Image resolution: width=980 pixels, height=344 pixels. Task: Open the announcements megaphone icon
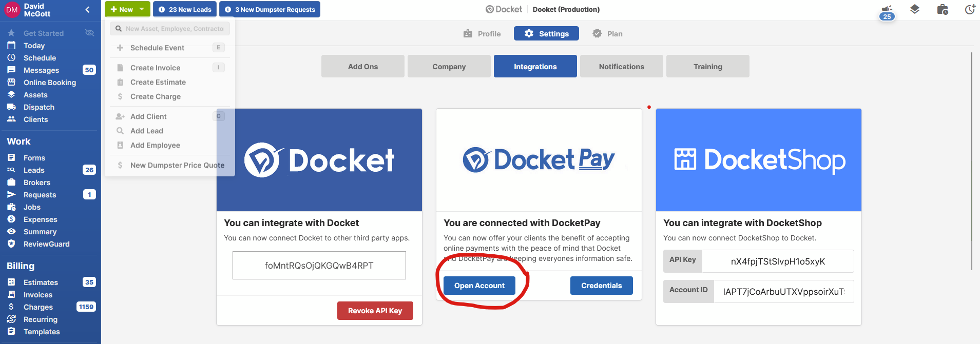pos(887,9)
